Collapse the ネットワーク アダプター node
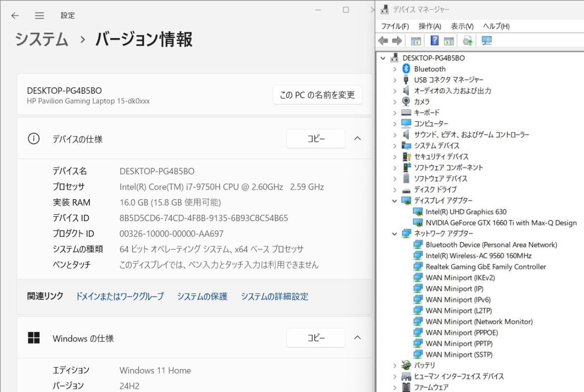 pyautogui.click(x=395, y=233)
